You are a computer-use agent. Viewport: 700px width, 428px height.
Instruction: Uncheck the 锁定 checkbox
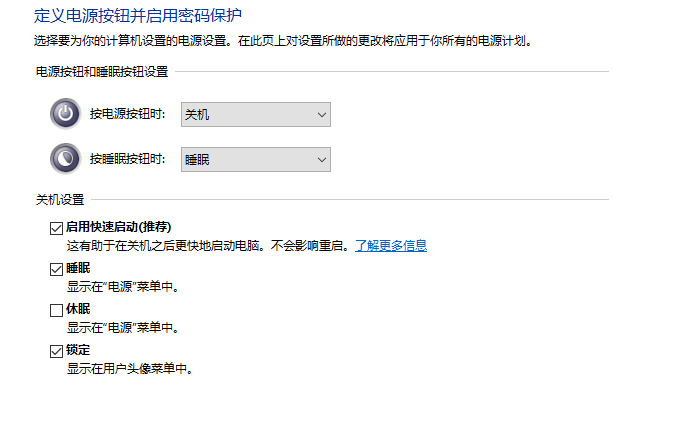[x=56, y=350]
